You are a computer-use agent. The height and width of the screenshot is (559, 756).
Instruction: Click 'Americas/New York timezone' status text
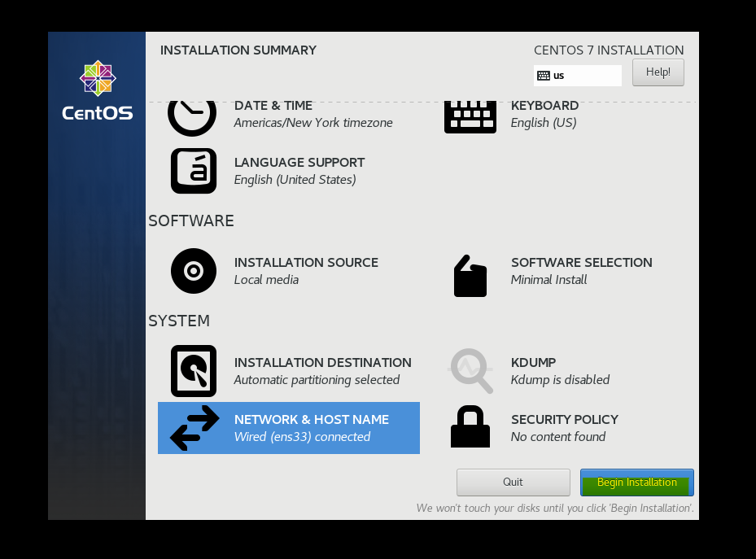[x=313, y=123]
